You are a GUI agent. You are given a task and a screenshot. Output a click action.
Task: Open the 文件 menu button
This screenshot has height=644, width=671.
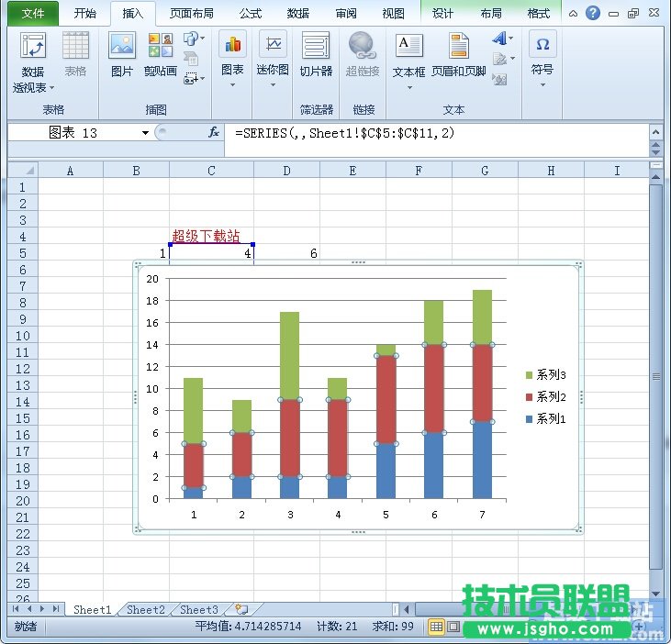pyautogui.click(x=33, y=14)
